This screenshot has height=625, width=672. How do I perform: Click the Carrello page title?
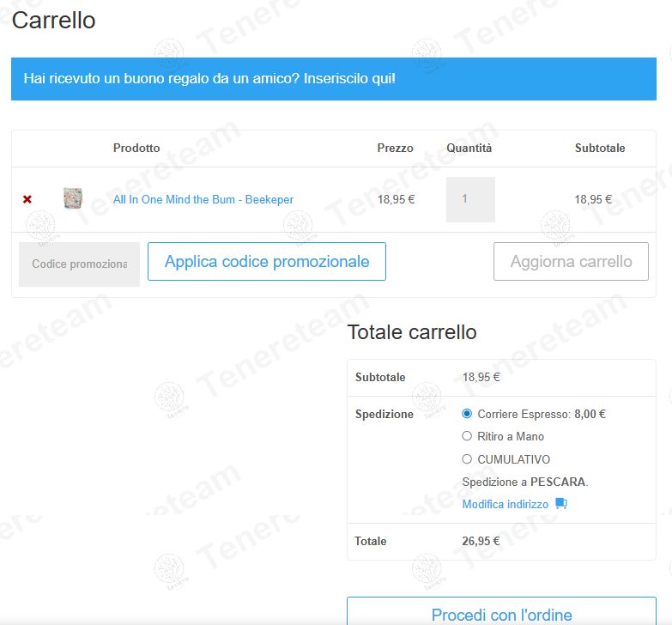click(x=53, y=20)
